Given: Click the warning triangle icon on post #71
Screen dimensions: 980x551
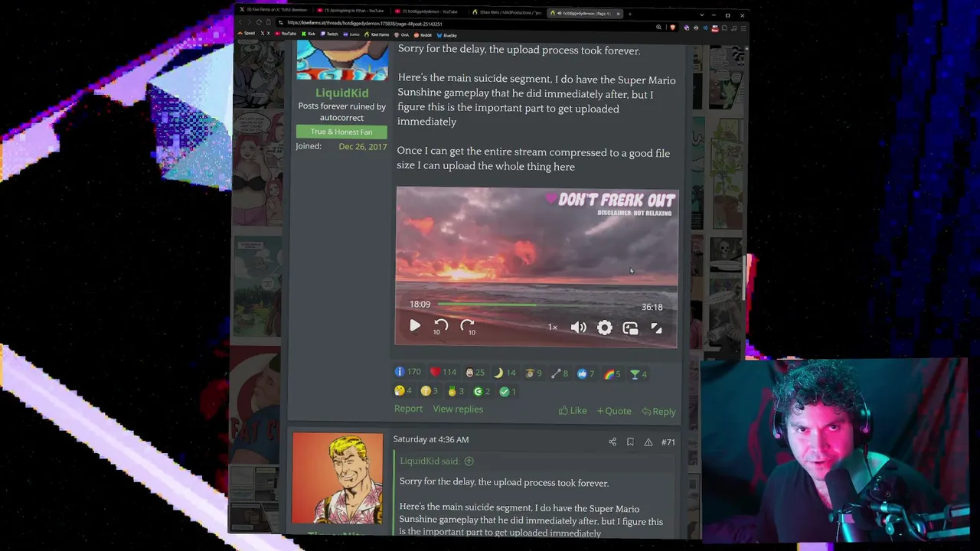Looking at the screenshot, I should click(648, 442).
